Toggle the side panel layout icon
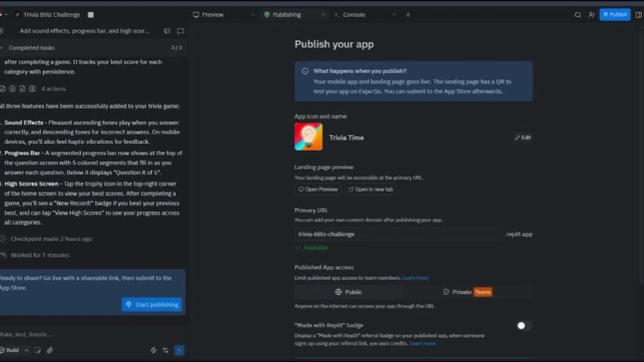 (638, 15)
